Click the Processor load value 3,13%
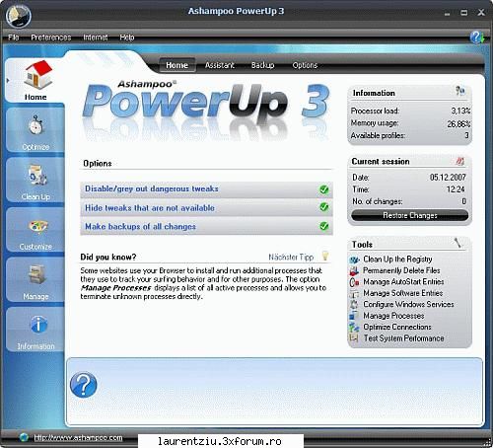 pyautogui.click(x=460, y=111)
